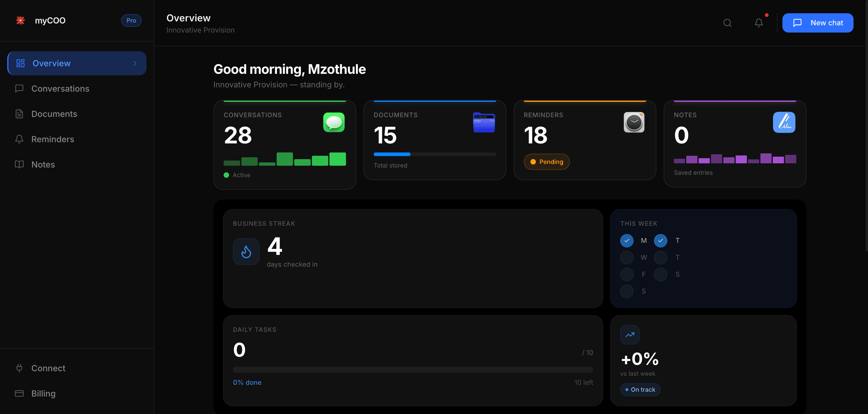This screenshot has height=414, width=868.
Task: Click the clock icon on Reminders card
Action: (634, 122)
